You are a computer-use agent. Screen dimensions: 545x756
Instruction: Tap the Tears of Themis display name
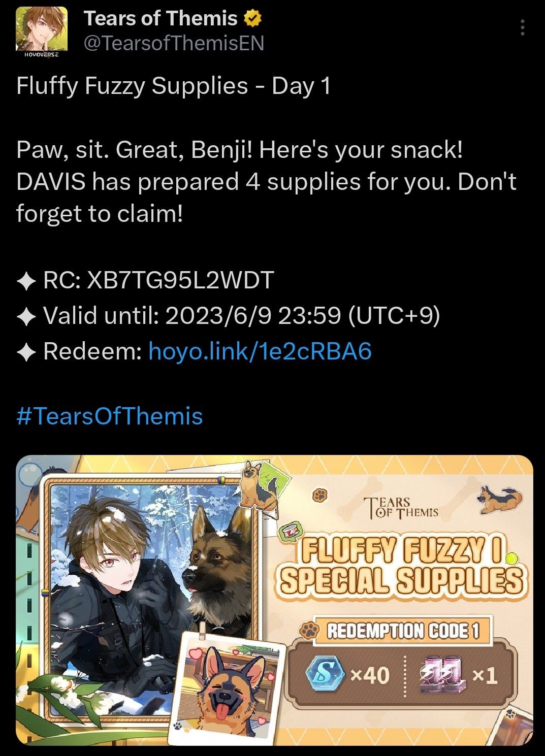coord(161,19)
